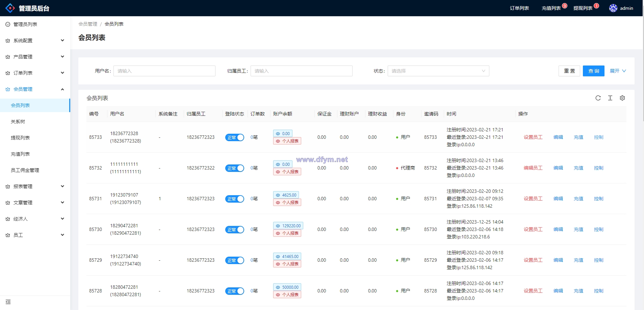Click 编辑员工 for user 85732
Viewport: 644px width, 310px height.
pos(533,168)
